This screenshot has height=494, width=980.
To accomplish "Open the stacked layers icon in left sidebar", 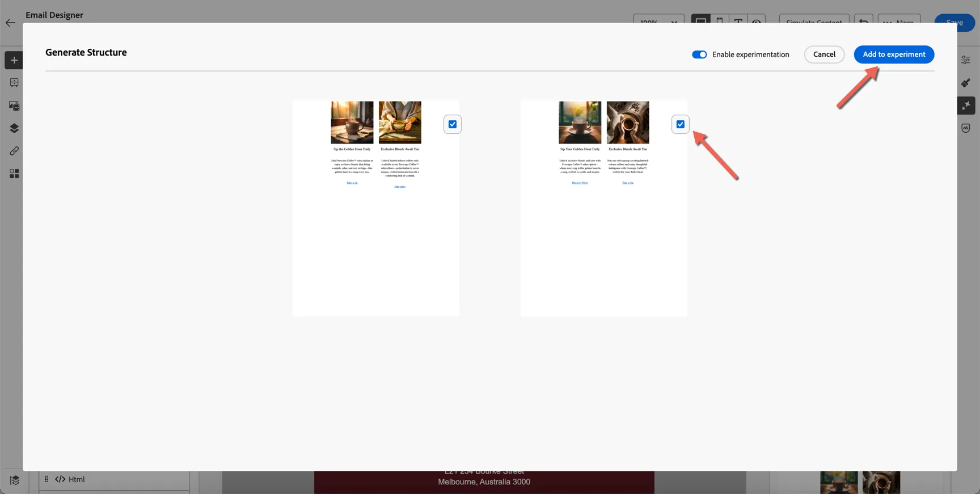I will pyautogui.click(x=14, y=128).
